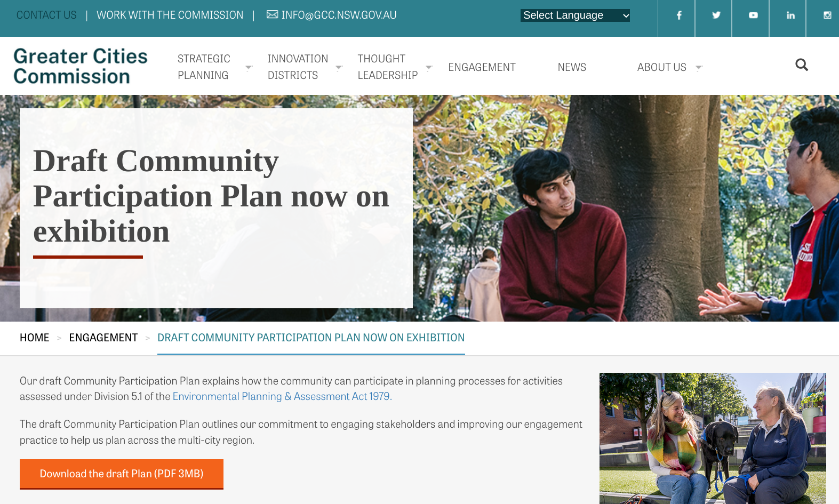Expand the About Us menu arrow
Image resolution: width=839 pixels, height=504 pixels.
tap(699, 68)
